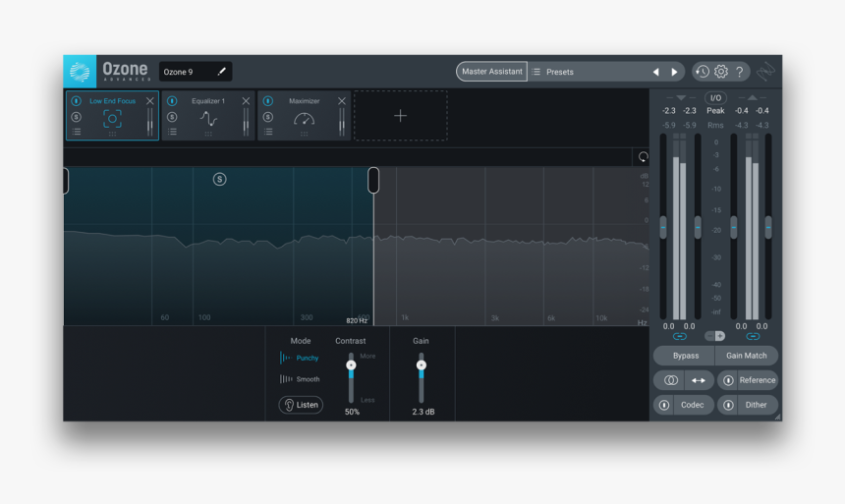Enable Gain Match

(747, 356)
